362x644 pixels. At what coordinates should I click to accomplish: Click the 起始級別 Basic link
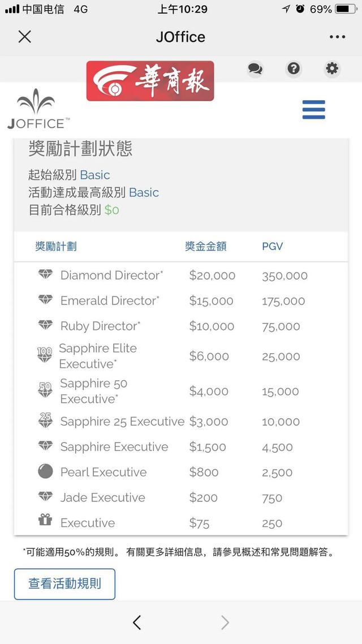point(95,175)
